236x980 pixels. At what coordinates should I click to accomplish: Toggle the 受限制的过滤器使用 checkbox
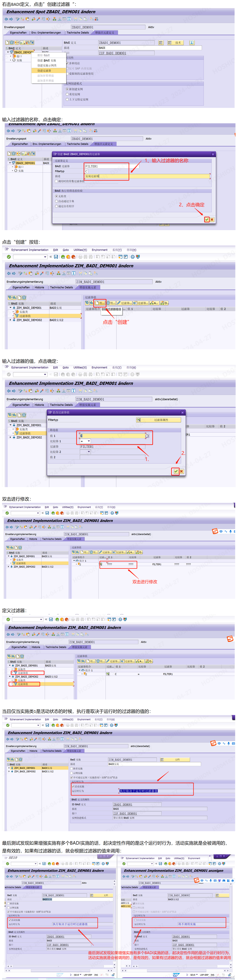pyautogui.click(x=68, y=74)
